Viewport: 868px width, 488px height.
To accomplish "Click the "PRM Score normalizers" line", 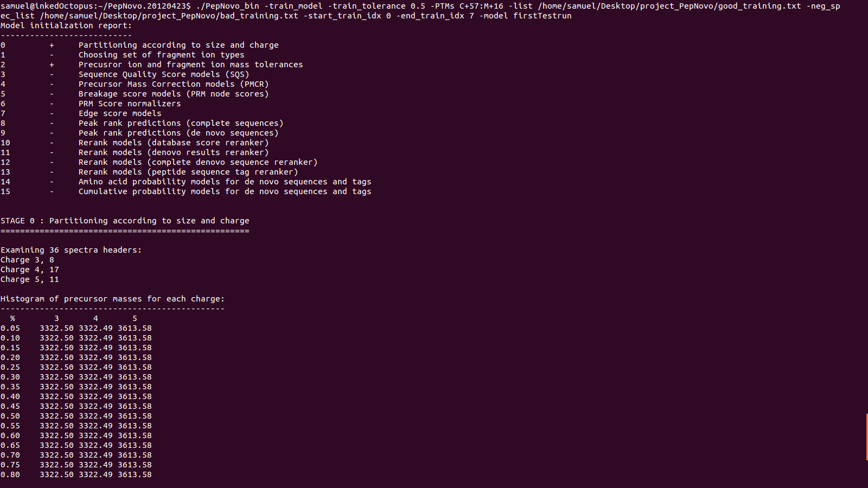I will (x=130, y=104).
